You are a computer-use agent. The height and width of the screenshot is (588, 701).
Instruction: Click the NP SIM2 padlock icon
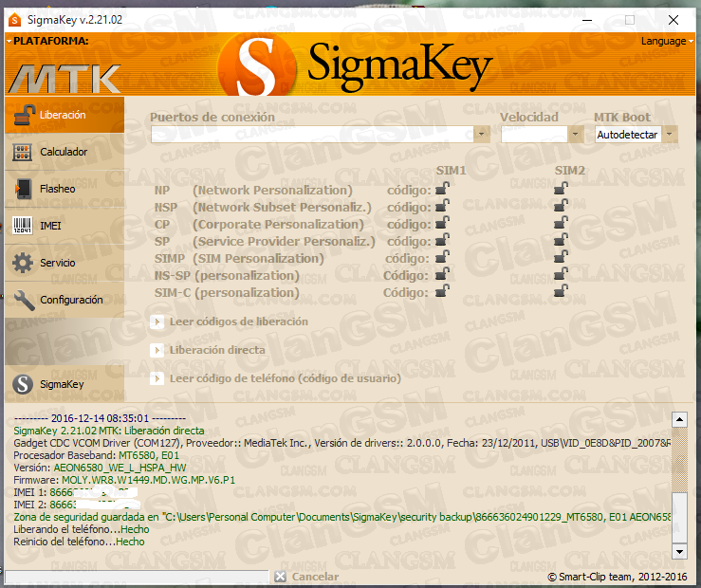point(561,189)
